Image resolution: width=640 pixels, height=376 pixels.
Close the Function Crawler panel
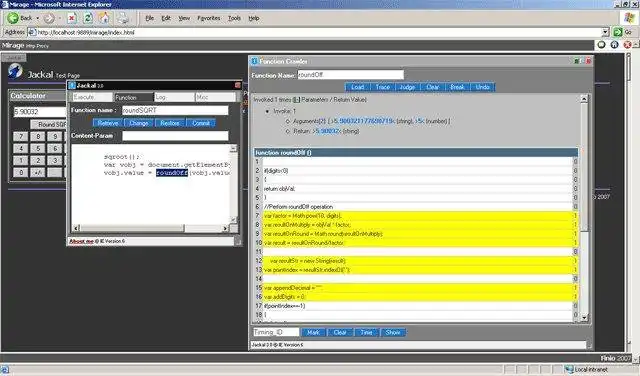tap(588, 61)
